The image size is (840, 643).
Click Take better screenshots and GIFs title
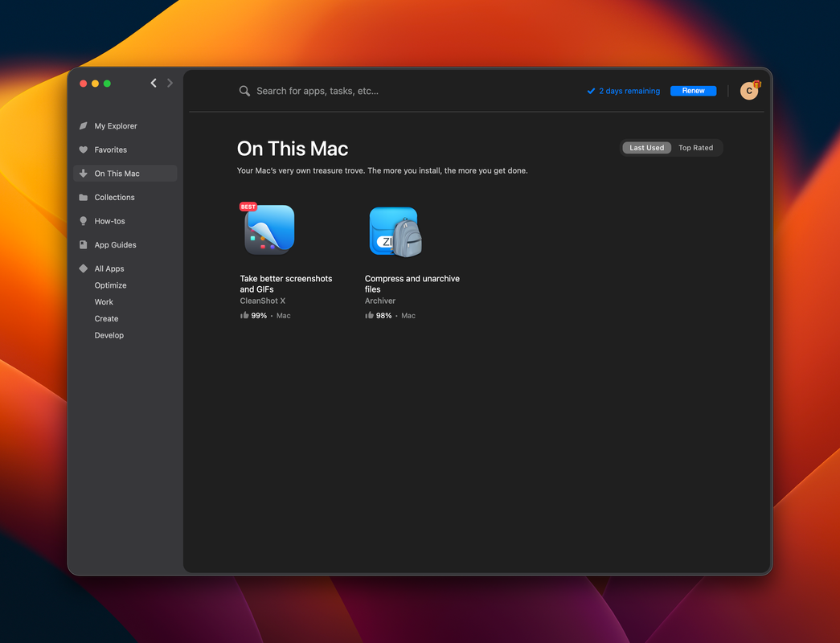pyautogui.click(x=286, y=284)
